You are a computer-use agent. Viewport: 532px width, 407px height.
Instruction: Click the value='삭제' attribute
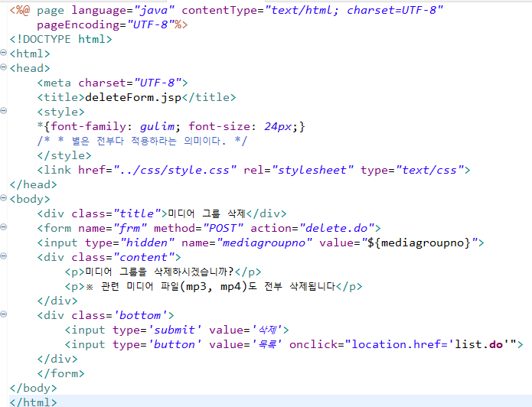click(246, 330)
